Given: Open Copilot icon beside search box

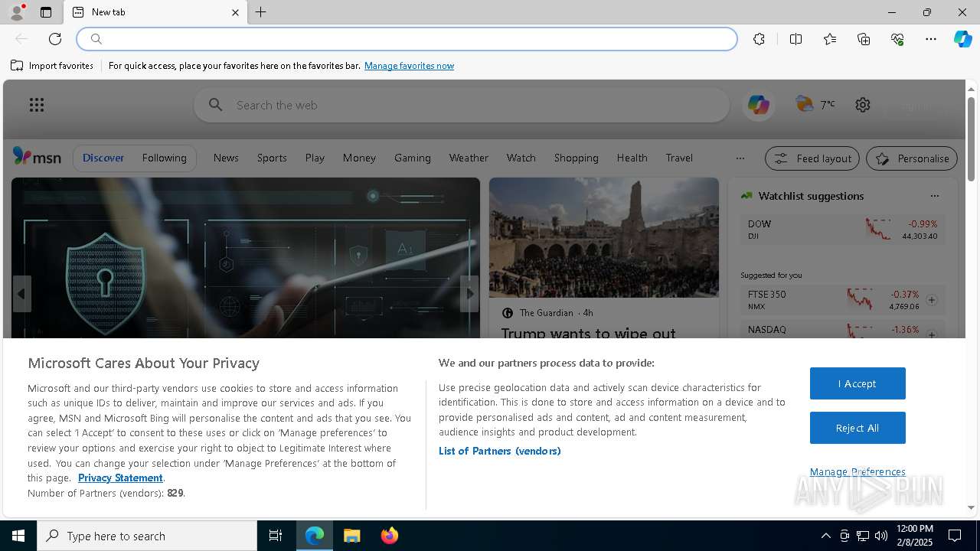Looking at the screenshot, I should tap(759, 105).
